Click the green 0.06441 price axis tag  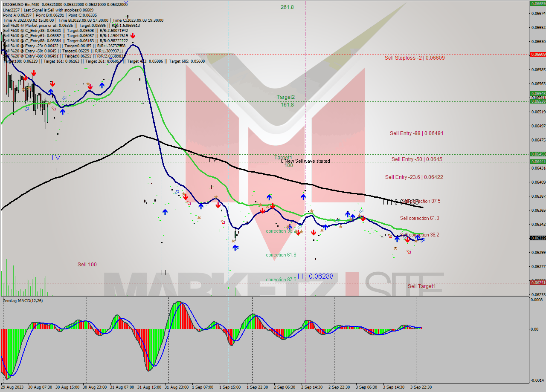tap(537, 161)
